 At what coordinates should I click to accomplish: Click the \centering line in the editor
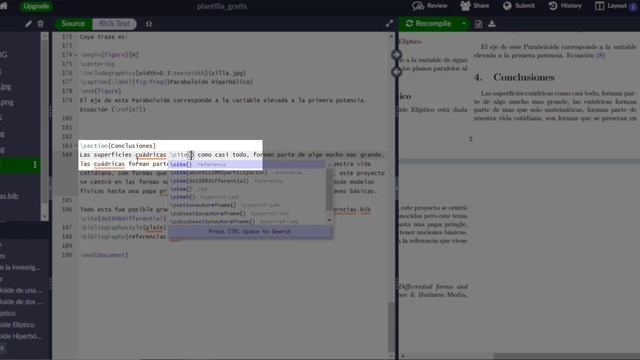pyautogui.click(x=98, y=64)
